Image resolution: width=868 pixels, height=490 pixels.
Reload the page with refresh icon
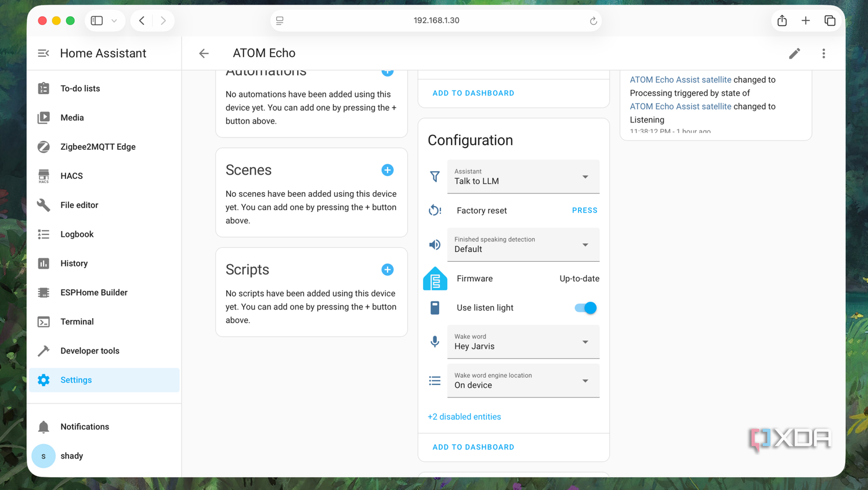tap(593, 21)
